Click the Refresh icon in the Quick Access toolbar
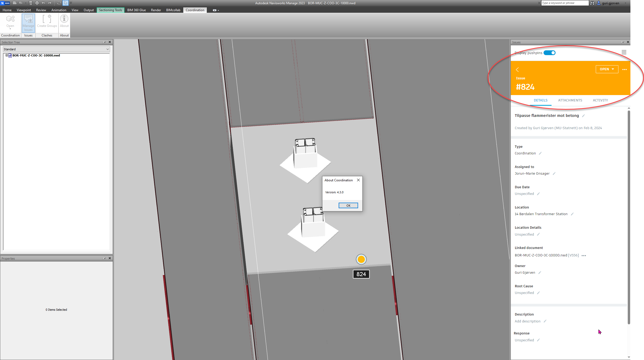 click(x=59, y=3)
